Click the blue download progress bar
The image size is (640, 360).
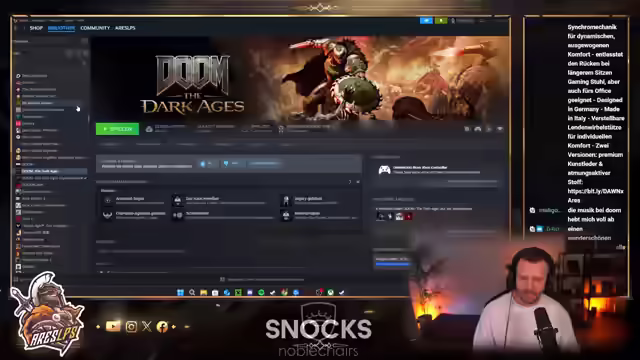[x=392, y=264]
